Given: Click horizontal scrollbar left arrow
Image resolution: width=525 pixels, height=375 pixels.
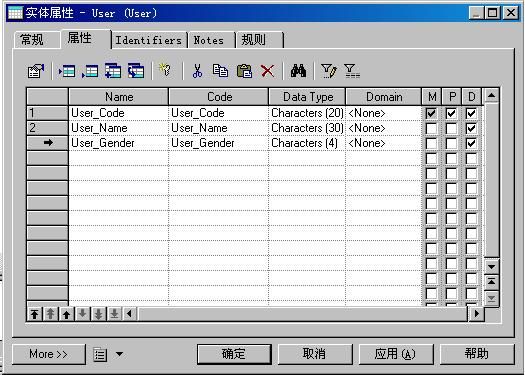Looking at the screenshot, I should [x=130, y=314].
